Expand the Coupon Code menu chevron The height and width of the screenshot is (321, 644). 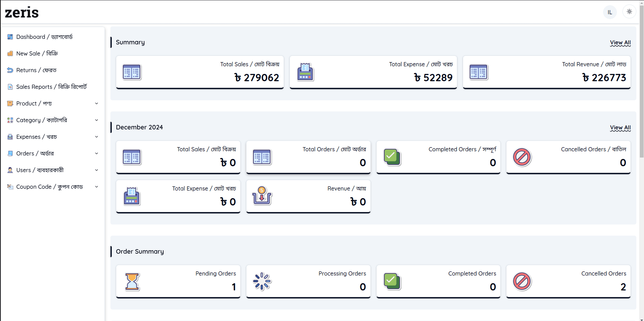click(x=97, y=187)
